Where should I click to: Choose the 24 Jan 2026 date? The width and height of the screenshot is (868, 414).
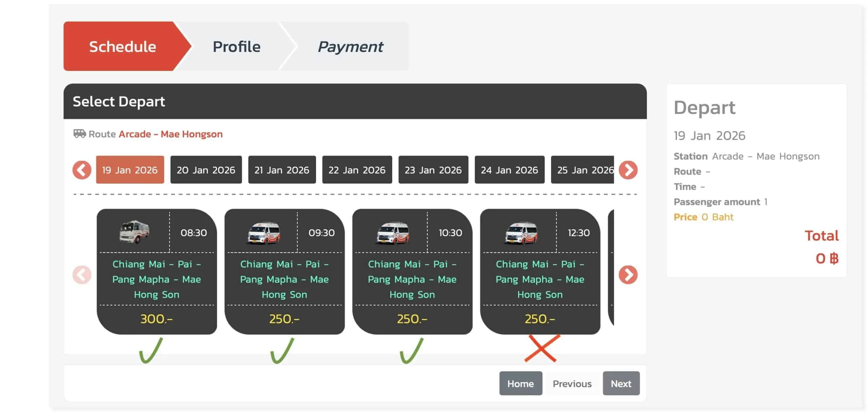click(x=510, y=170)
